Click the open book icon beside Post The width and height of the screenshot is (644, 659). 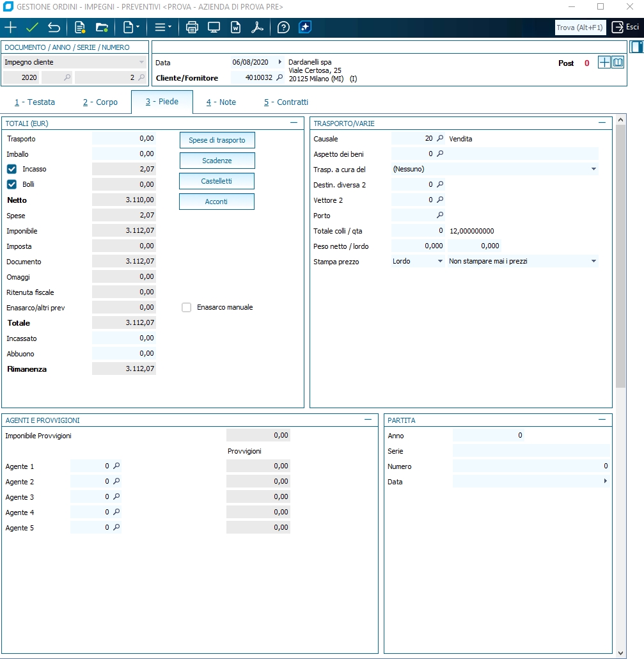click(x=618, y=63)
